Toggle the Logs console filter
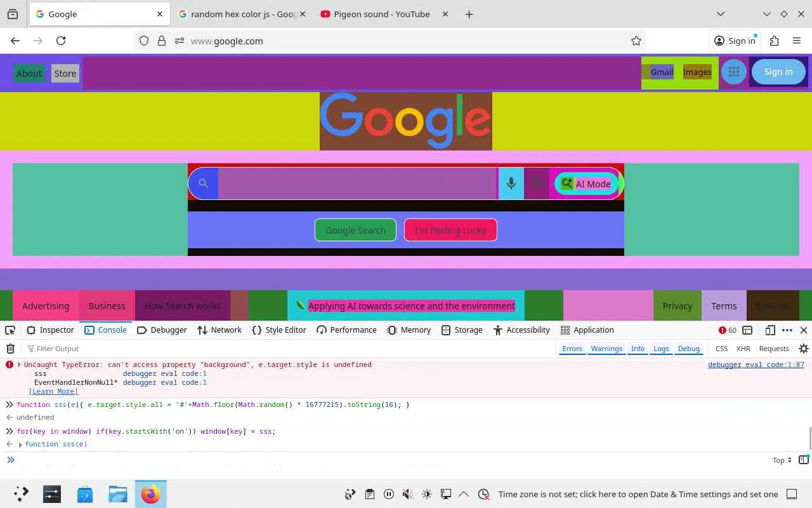 (661, 349)
